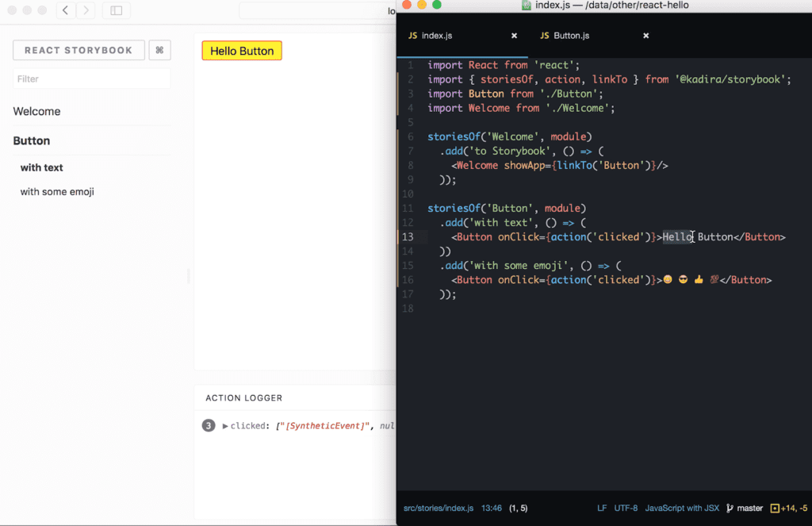Click the browser address bar
812x526 pixels.
coord(317,10)
